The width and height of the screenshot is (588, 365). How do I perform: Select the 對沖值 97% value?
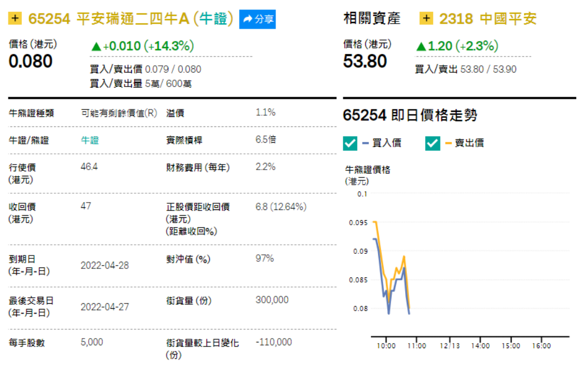click(265, 258)
